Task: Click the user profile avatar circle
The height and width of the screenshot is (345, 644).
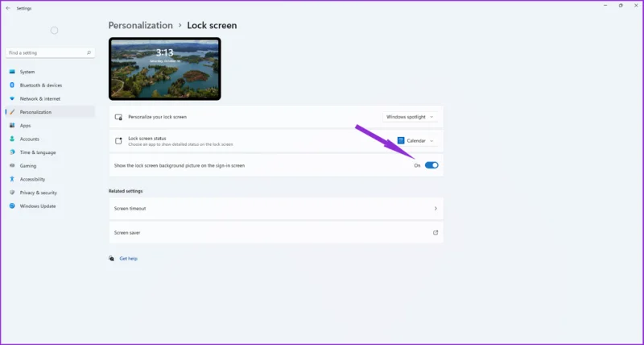Action: tap(54, 31)
